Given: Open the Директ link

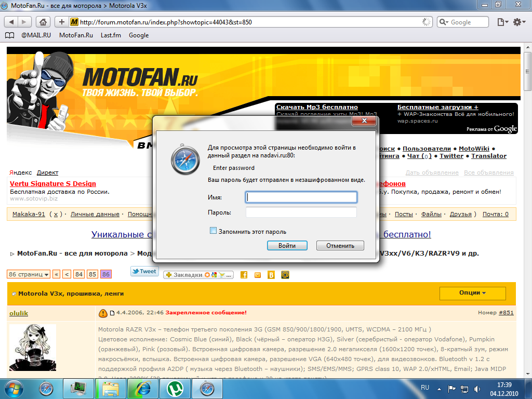Looking at the screenshot, I should click(x=47, y=172).
